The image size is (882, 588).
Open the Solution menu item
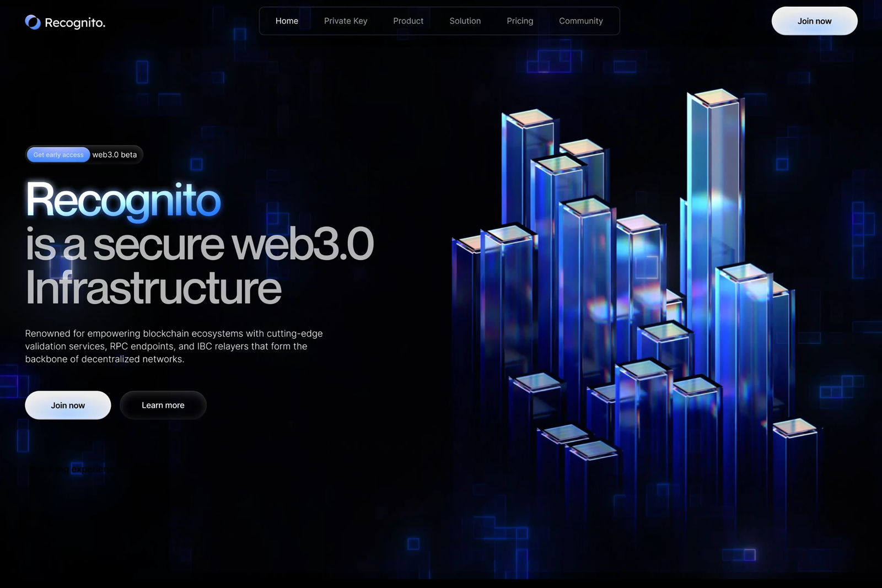[465, 21]
